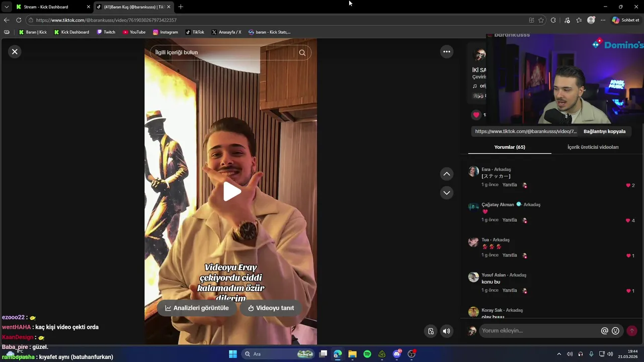
Task: Open Discord from taskbar
Action: click(x=397, y=354)
